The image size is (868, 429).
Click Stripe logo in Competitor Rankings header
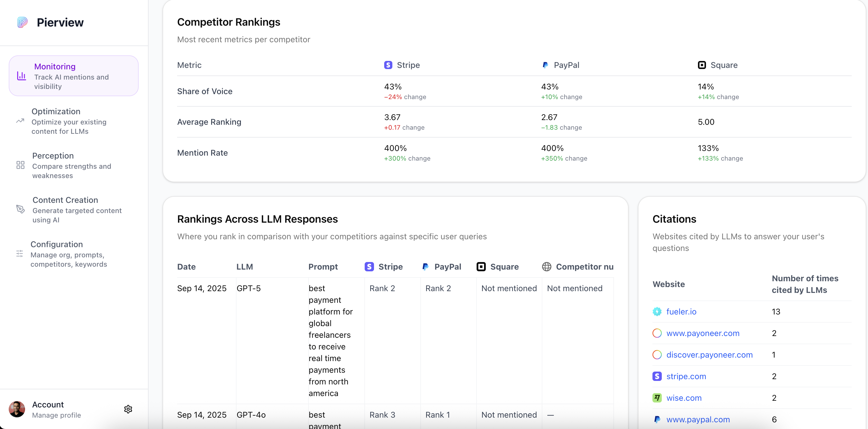tap(388, 65)
